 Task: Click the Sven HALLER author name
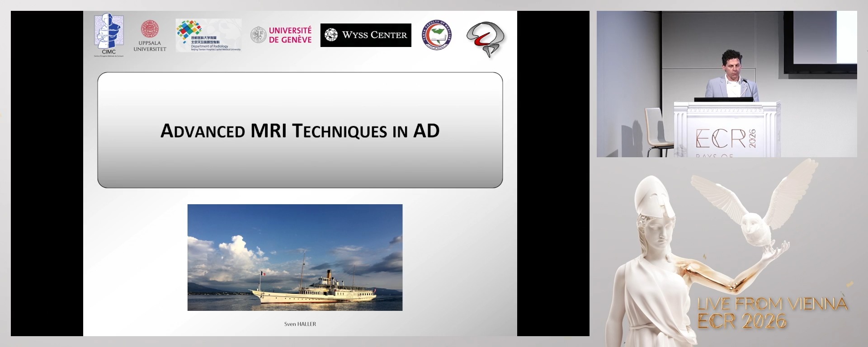point(300,324)
